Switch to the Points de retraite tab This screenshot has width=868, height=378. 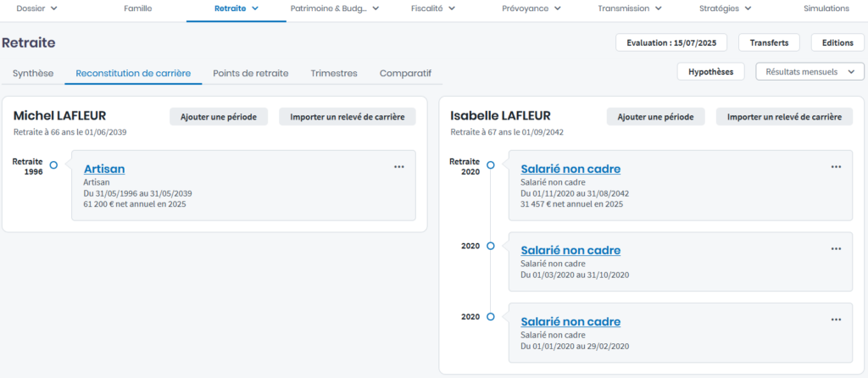pyautogui.click(x=250, y=73)
